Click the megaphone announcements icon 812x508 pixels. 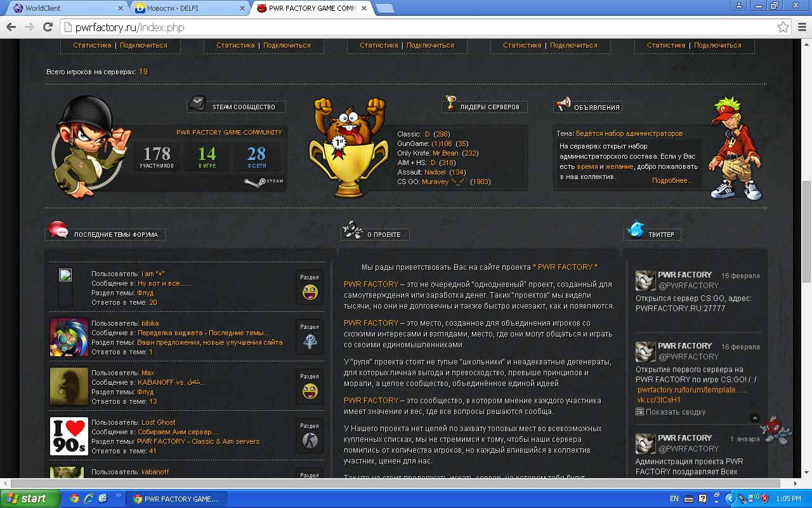(563, 104)
